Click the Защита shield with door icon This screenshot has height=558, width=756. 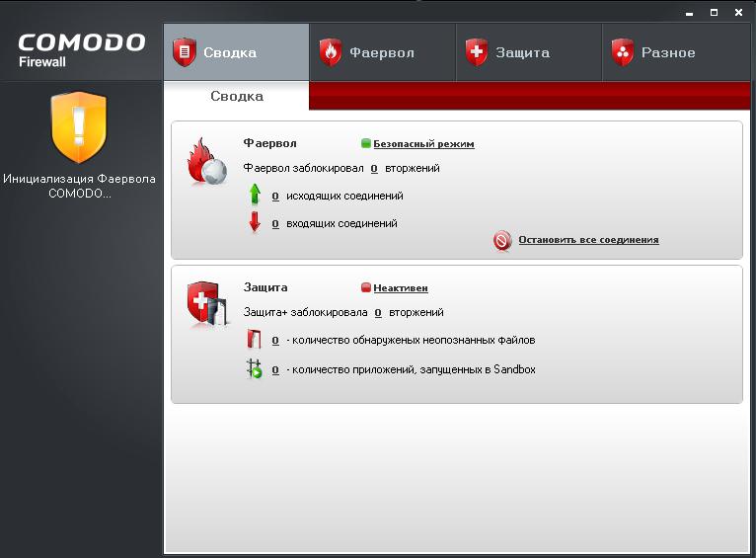[207, 305]
